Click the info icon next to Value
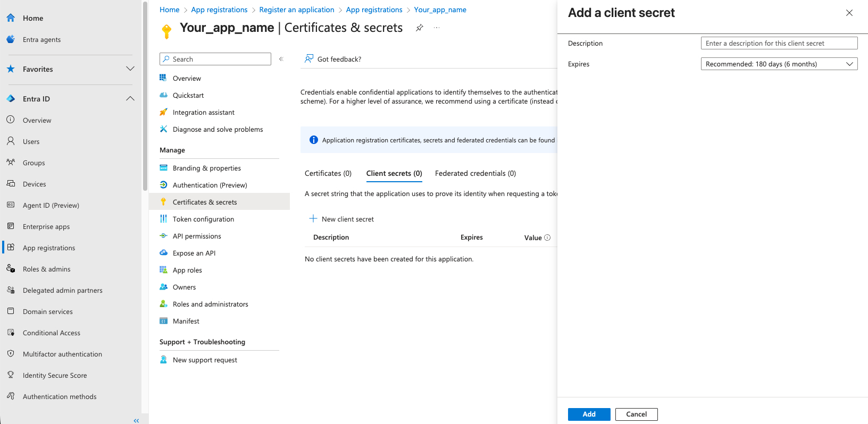The height and width of the screenshot is (424, 868). [x=547, y=238]
